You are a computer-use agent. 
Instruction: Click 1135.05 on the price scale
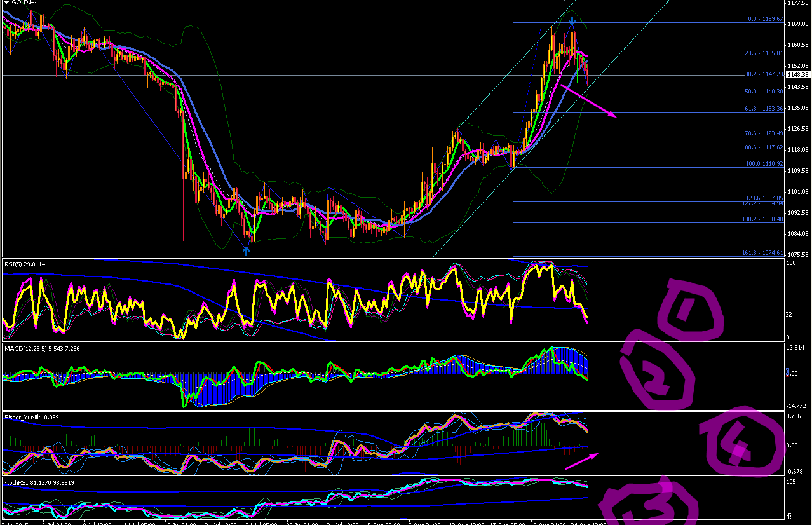pos(799,107)
